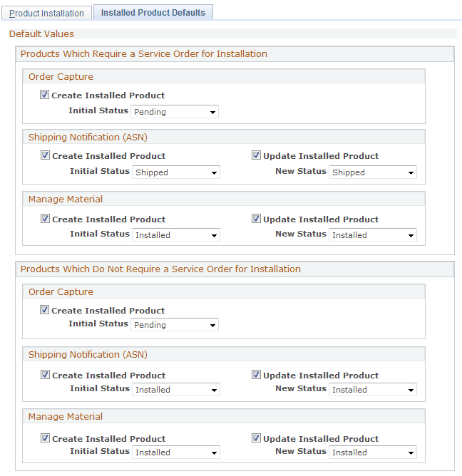Toggle Update Installed Product in first Manage Material section

pos(257,219)
